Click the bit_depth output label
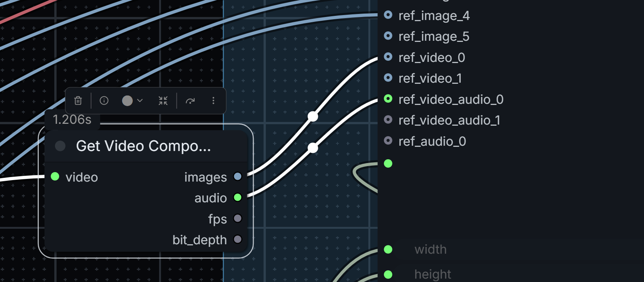Image resolution: width=644 pixels, height=282 pixels. (x=200, y=240)
